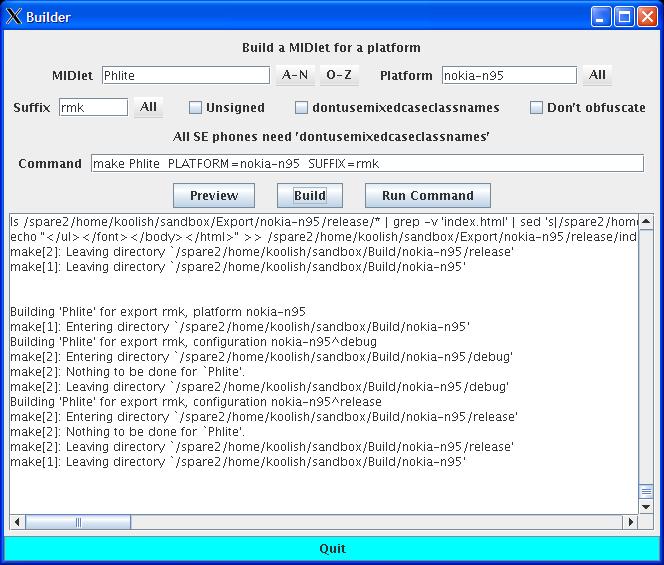The width and height of the screenshot is (664, 565).
Task: Check the Don't obfuscate option
Action: point(537,108)
